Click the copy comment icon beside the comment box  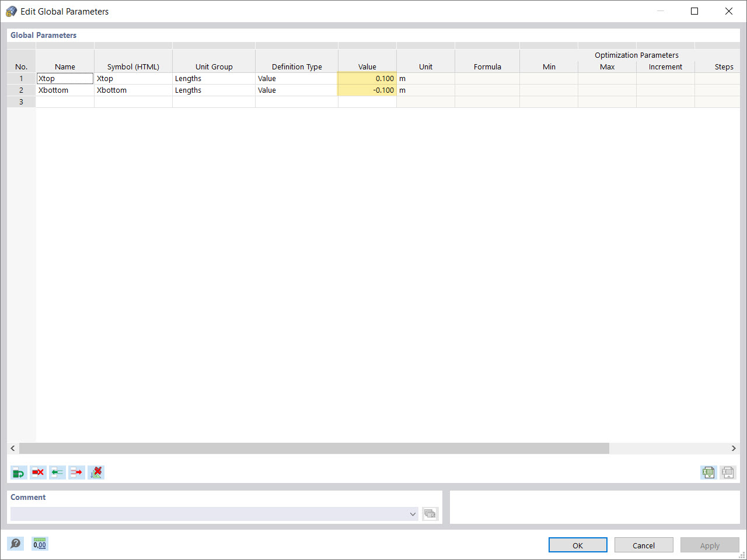pos(430,514)
